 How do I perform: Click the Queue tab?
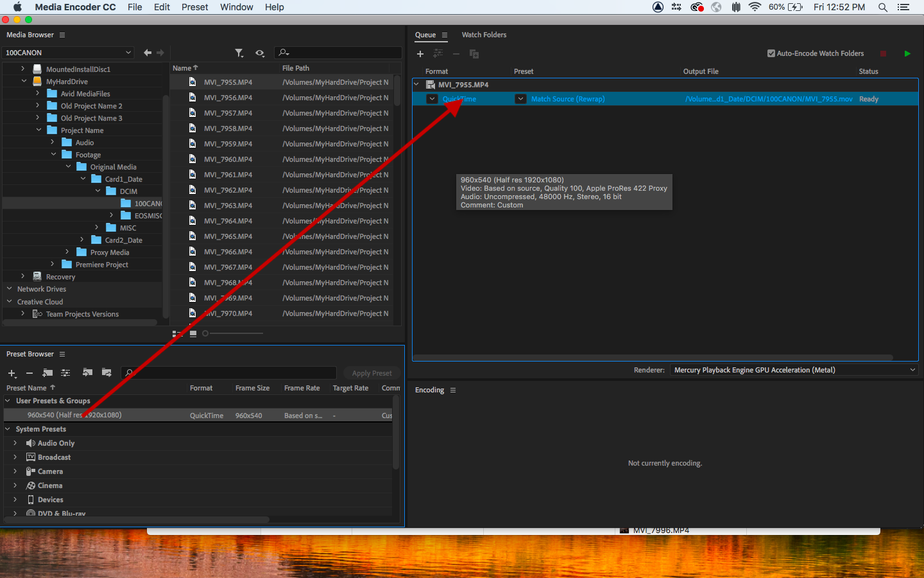pyautogui.click(x=425, y=35)
